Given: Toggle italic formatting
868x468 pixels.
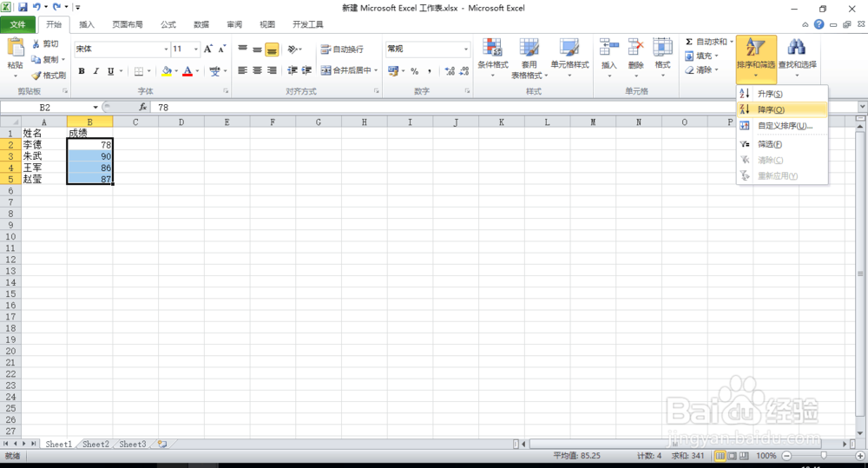Looking at the screenshot, I should (95, 71).
